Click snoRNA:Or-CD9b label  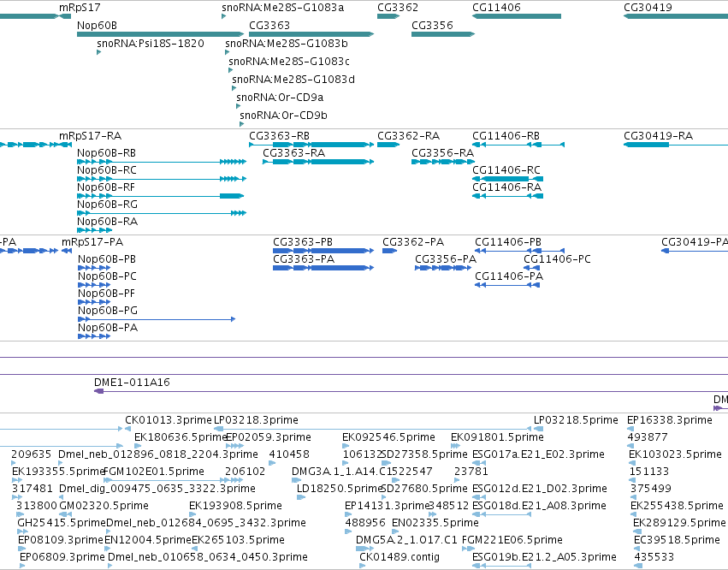click(x=283, y=116)
